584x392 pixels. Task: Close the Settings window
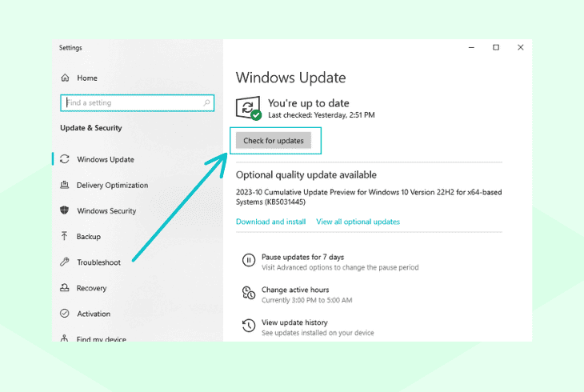[520, 47]
